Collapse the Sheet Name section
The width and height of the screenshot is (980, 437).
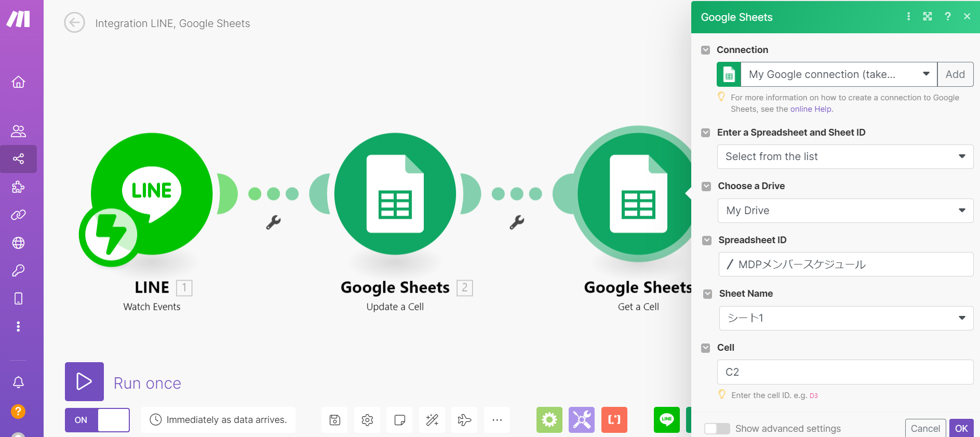[707, 294]
